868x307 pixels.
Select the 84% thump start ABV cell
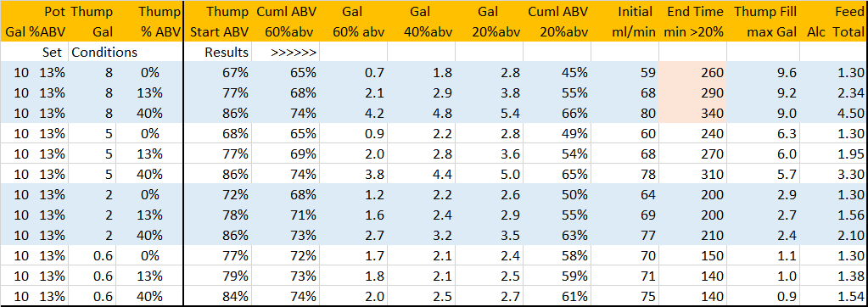[218, 295]
